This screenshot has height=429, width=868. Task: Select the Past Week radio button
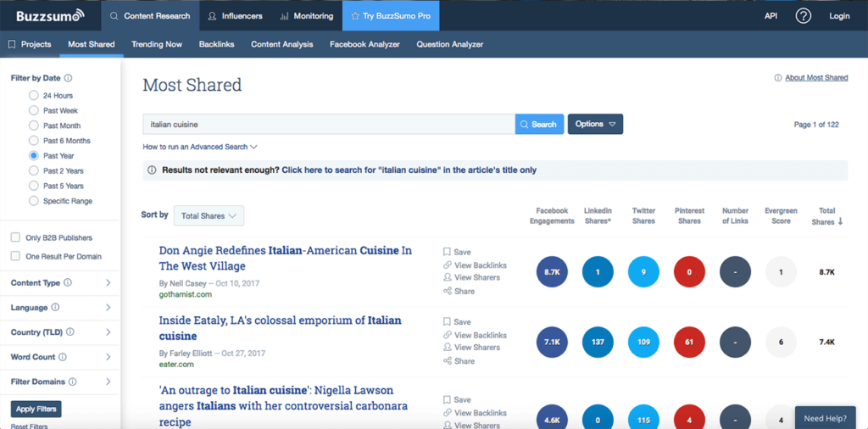[34, 110]
